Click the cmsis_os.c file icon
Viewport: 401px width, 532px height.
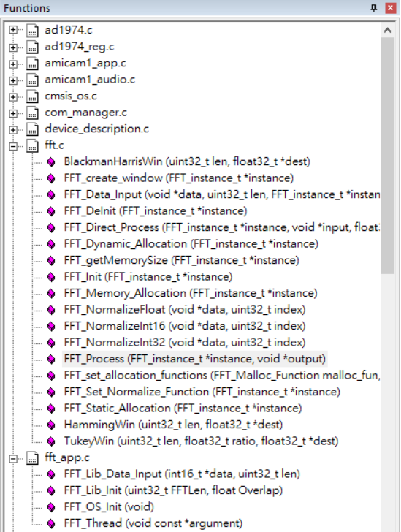(33, 96)
